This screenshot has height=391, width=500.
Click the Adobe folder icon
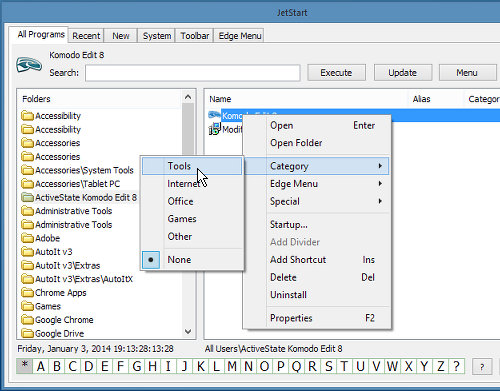pos(27,238)
